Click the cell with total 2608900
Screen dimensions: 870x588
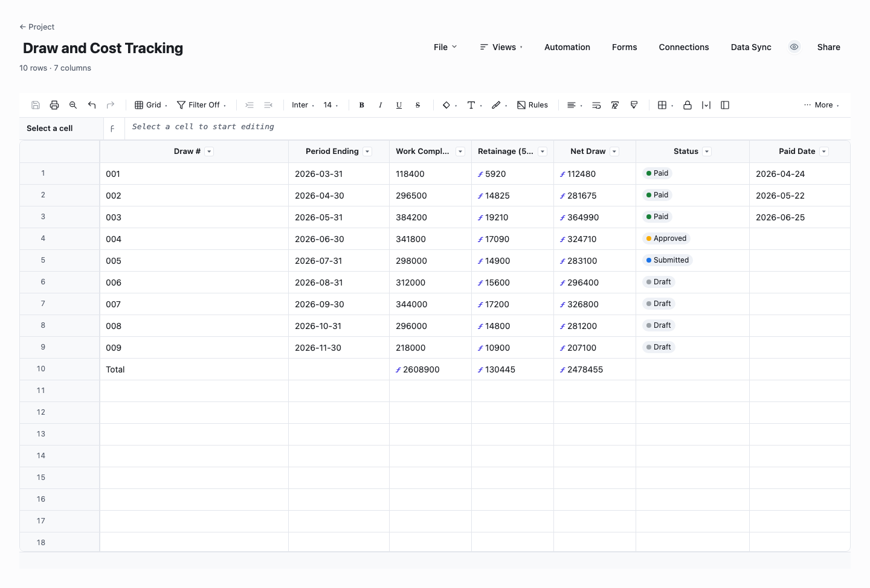tap(430, 369)
